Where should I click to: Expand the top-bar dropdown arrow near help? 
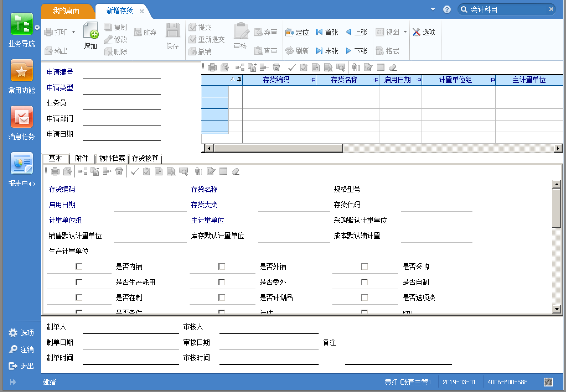(x=433, y=10)
